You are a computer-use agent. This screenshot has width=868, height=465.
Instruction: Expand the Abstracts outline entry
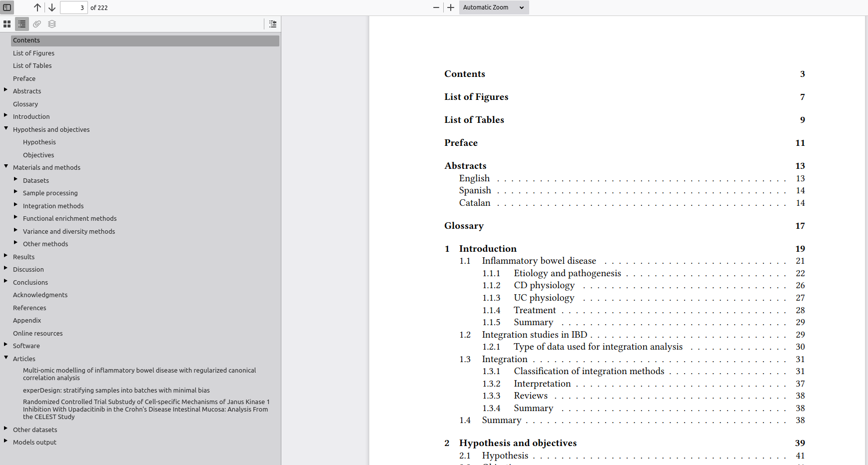(x=6, y=90)
